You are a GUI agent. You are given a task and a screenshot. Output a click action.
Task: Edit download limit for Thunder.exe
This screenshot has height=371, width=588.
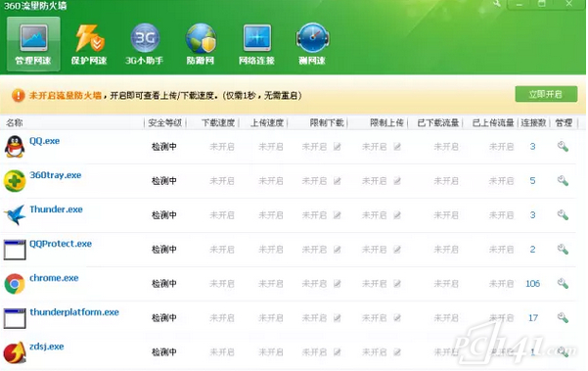pos(338,215)
